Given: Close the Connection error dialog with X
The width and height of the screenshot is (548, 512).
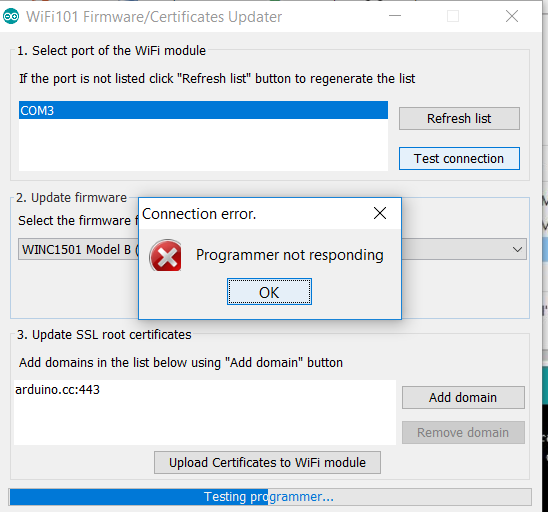Looking at the screenshot, I should coord(380,213).
